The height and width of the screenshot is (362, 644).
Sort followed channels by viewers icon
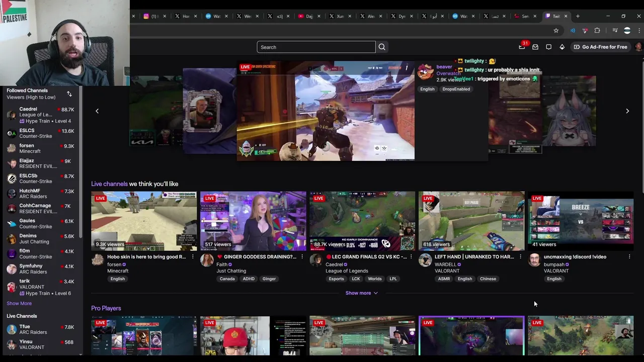click(69, 94)
